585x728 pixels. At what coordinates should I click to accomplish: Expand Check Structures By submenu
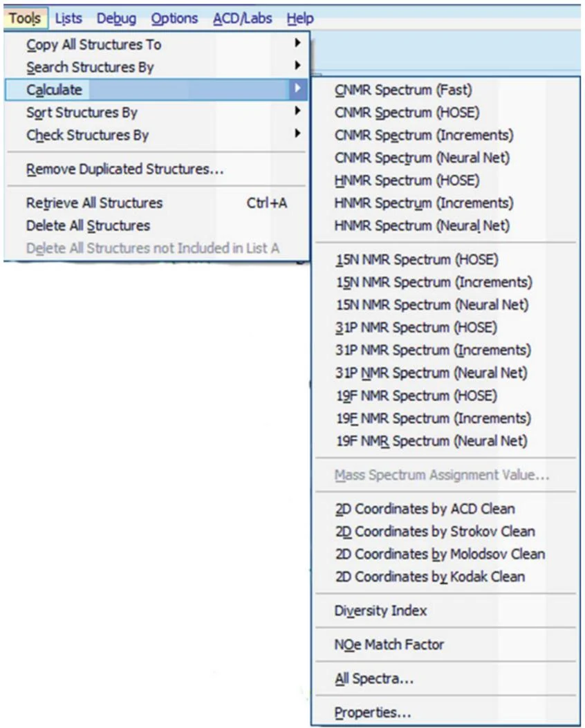click(156, 135)
